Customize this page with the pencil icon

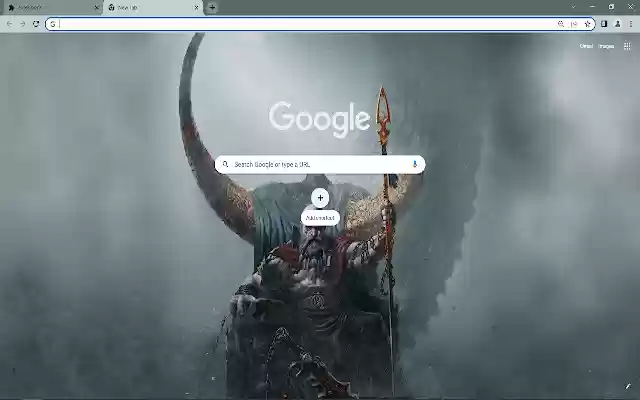(628, 386)
